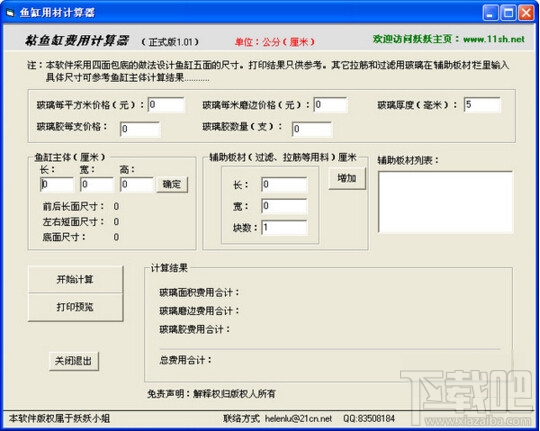
Task: Add auxiliary panel with 增加 button
Action: 347,178
